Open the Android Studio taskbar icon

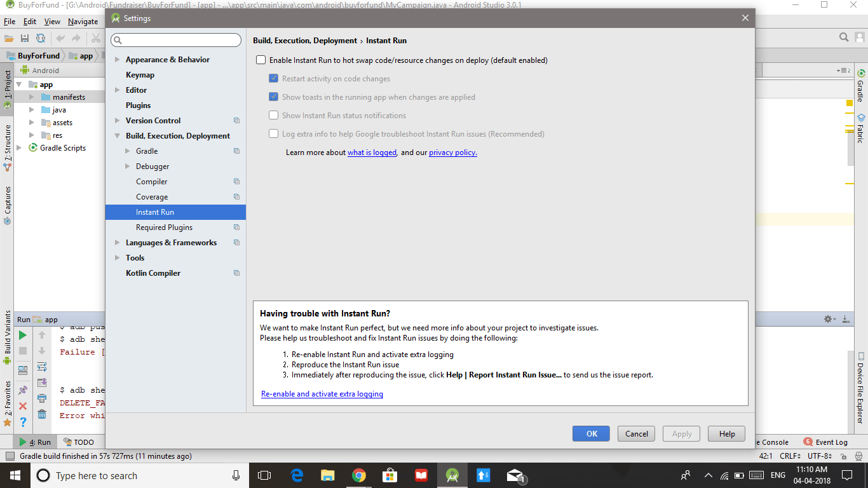click(452, 475)
